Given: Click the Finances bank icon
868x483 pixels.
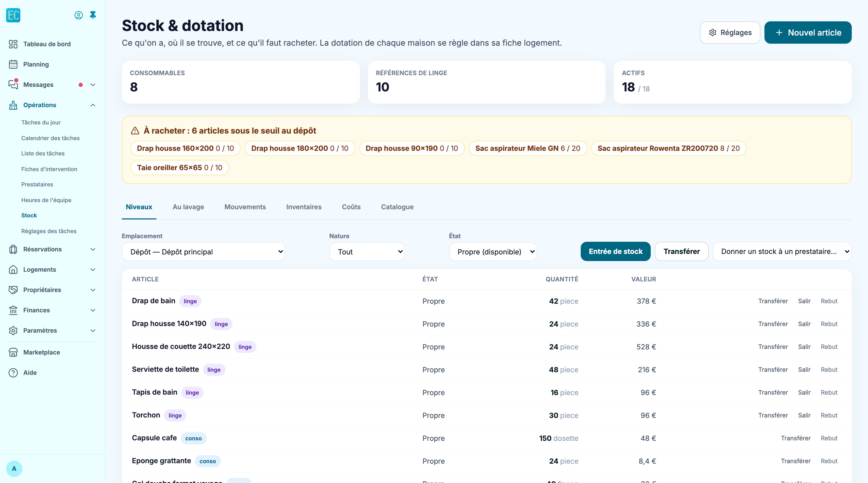Looking at the screenshot, I should coord(13,310).
